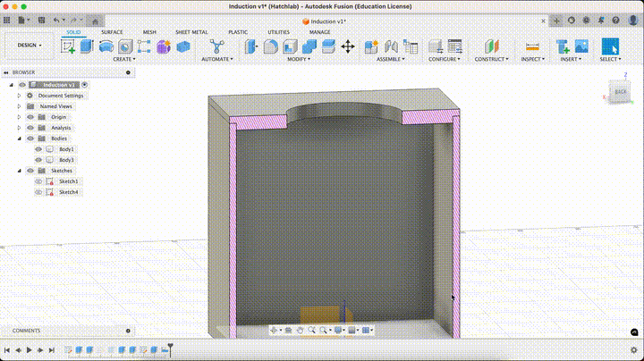Jump to the timeline beginning
The width and height of the screenshot is (644, 361).
pyautogui.click(x=6, y=350)
